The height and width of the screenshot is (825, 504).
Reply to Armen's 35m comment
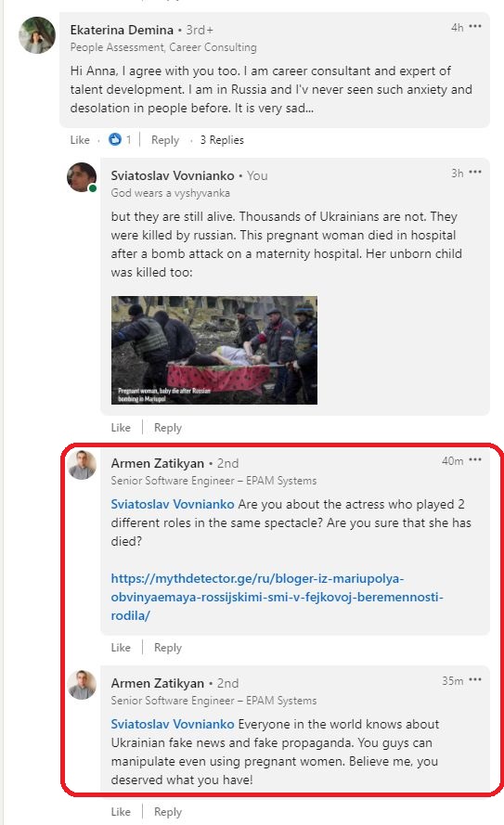pyautogui.click(x=168, y=812)
